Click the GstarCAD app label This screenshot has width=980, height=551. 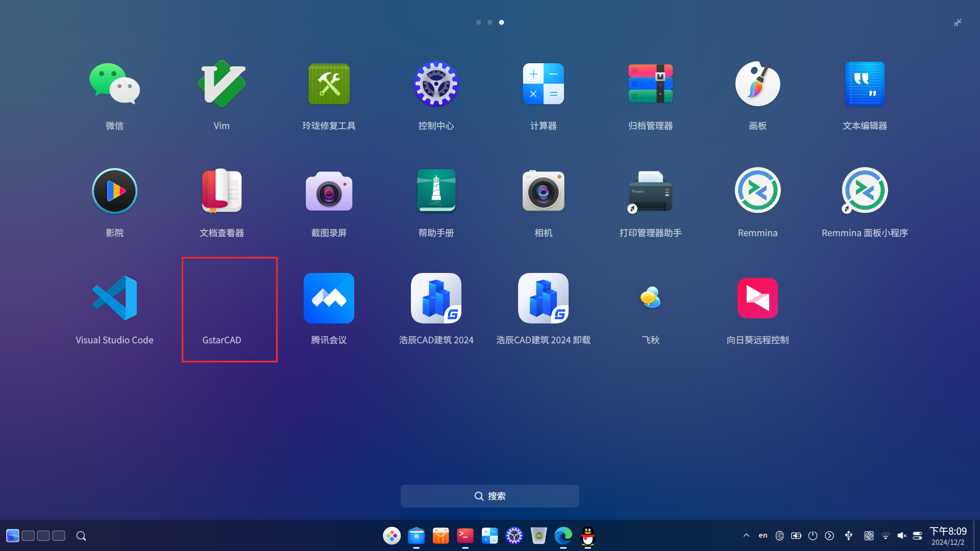coord(222,340)
